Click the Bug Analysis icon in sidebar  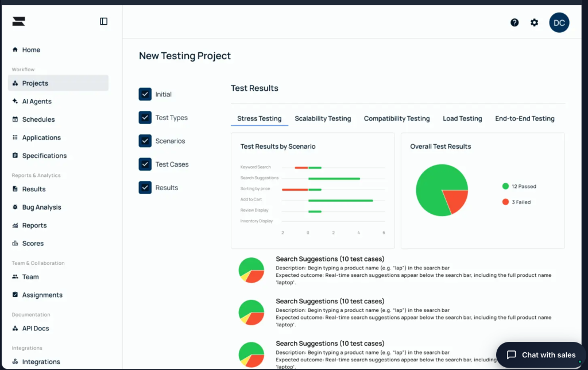[x=15, y=207]
